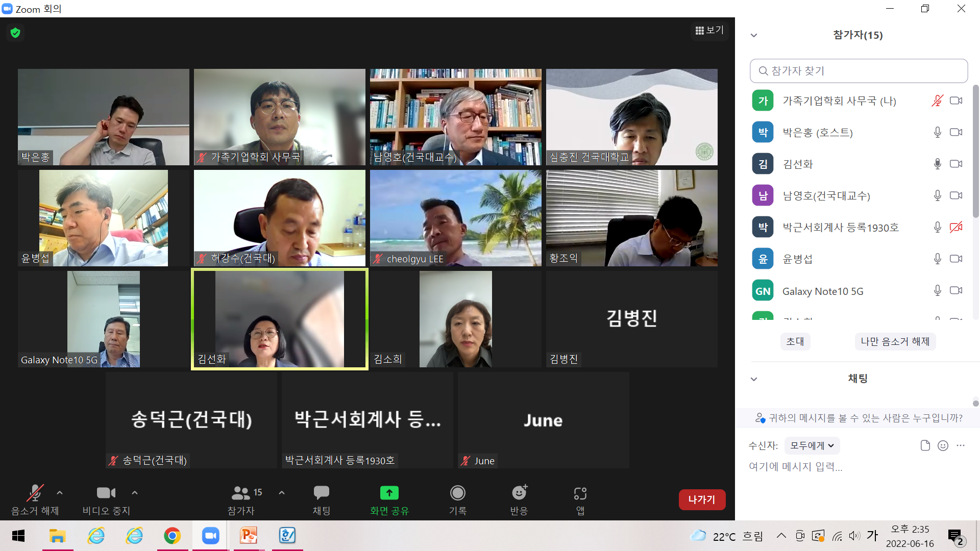Select the June participant tile
The image size is (980, 551).
click(544, 420)
